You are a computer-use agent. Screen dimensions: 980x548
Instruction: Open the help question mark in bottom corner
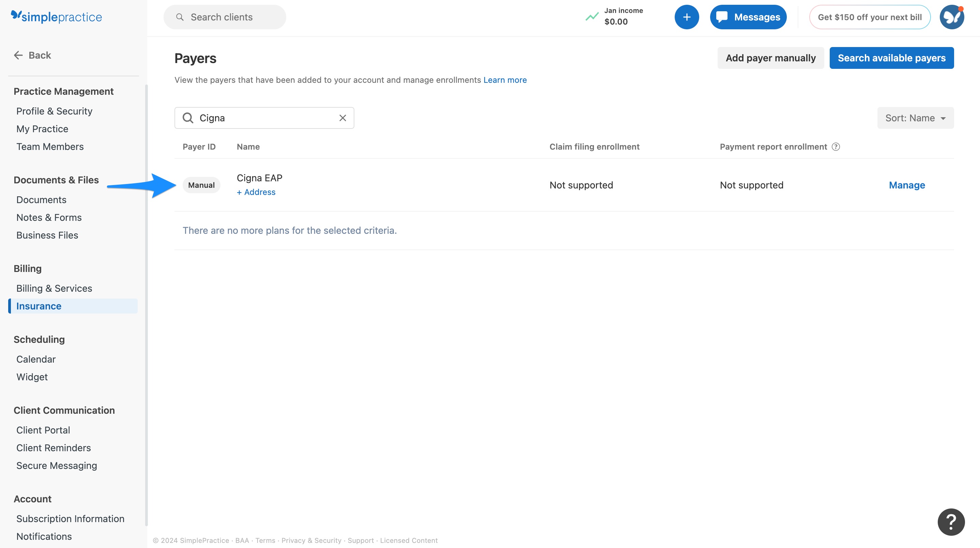pyautogui.click(x=951, y=522)
